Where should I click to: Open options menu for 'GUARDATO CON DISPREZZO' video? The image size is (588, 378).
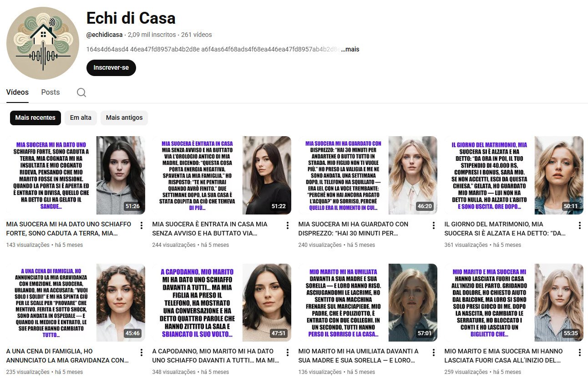434,225
